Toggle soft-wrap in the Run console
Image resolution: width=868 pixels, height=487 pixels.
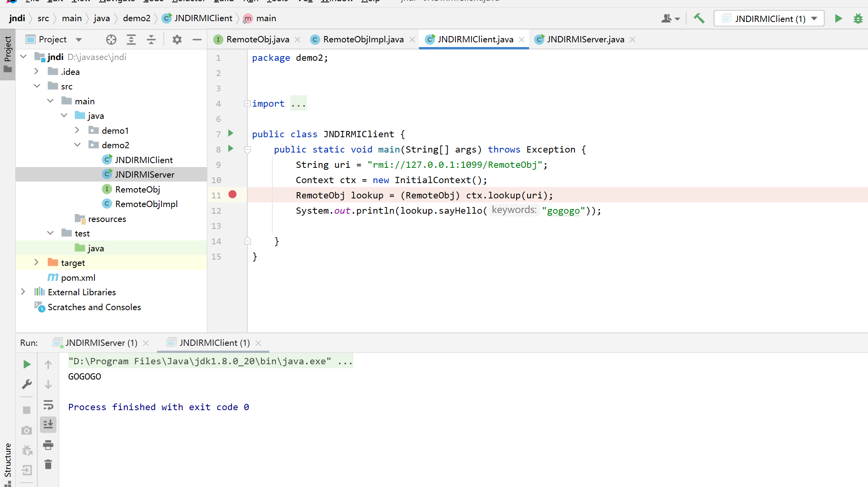point(48,405)
